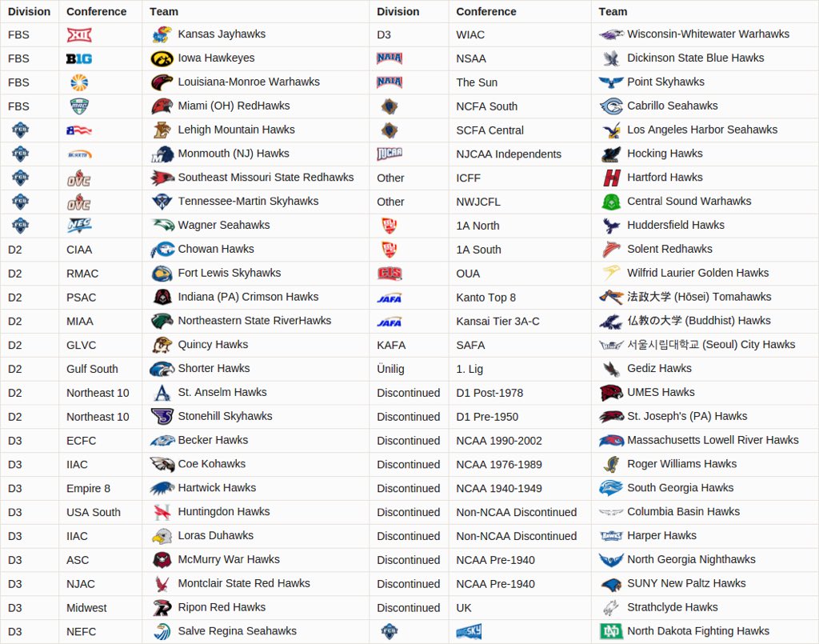The height and width of the screenshot is (644, 819).
Task: Click the Monmouth (NJ) Hawks logo
Action: tap(162, 154)
